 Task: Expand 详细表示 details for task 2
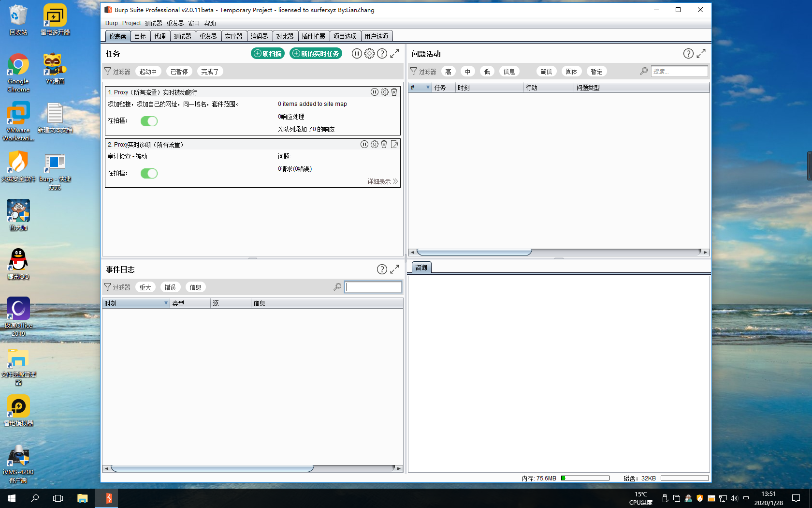point(382,181)
